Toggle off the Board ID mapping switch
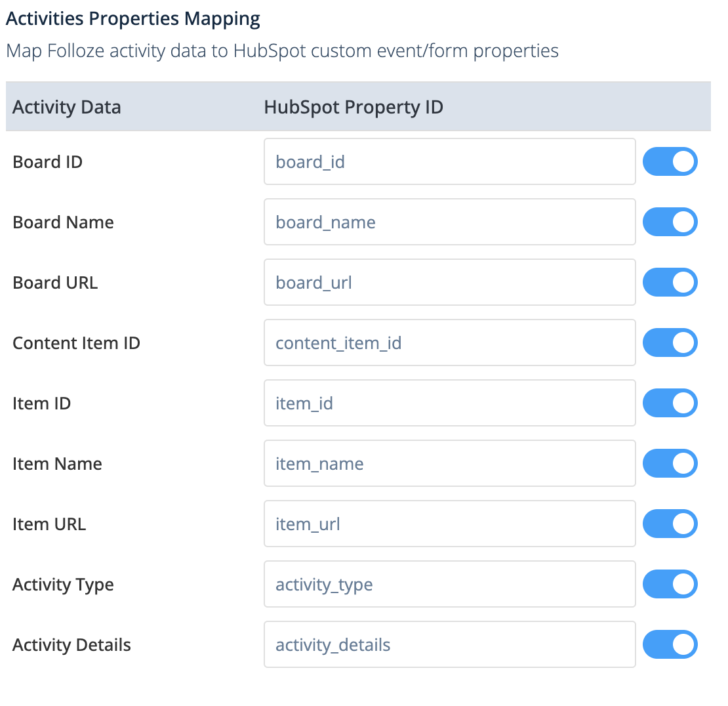This screenshot has height=706, width=728. [670, 161]
